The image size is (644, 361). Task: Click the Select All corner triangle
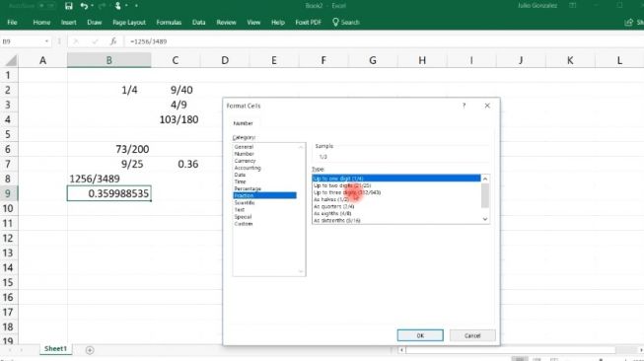click(11, 60)
